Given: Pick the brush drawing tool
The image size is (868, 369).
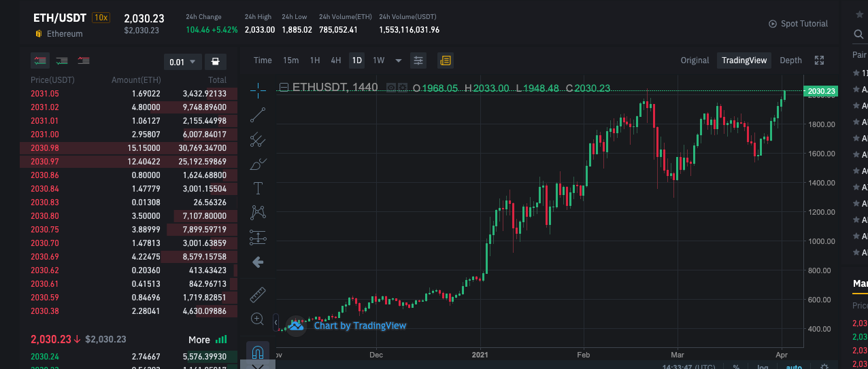Looking at the screenshot, I should coord(258,164).
